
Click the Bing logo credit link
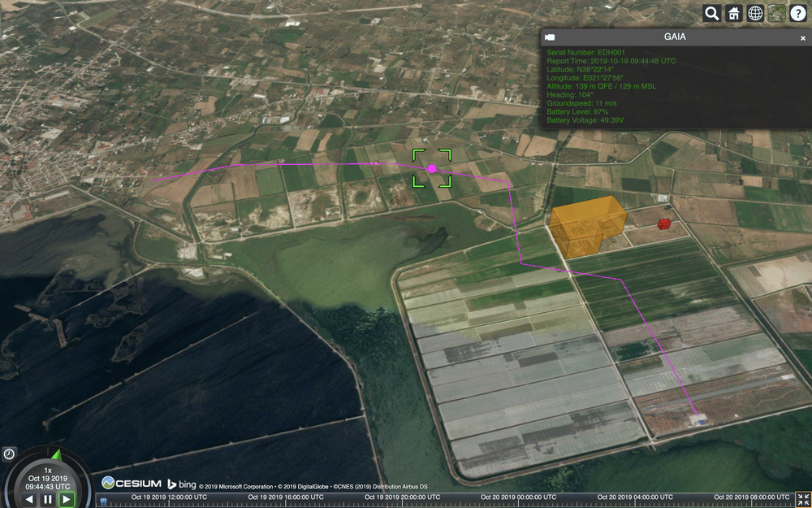[182, 484]
